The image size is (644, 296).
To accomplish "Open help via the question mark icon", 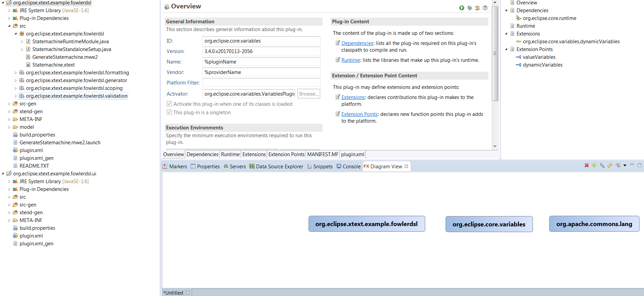I will [485, 8].
